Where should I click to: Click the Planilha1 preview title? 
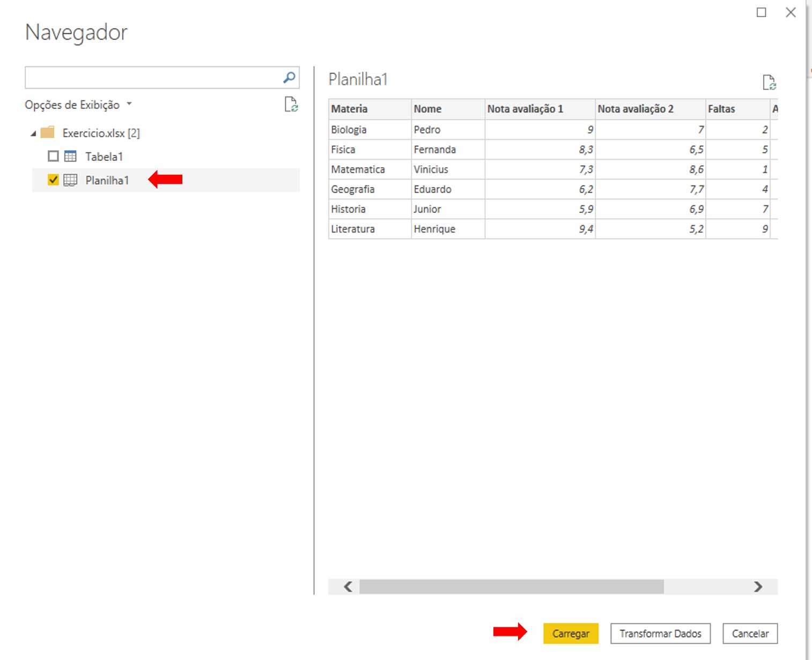(358, 79)
